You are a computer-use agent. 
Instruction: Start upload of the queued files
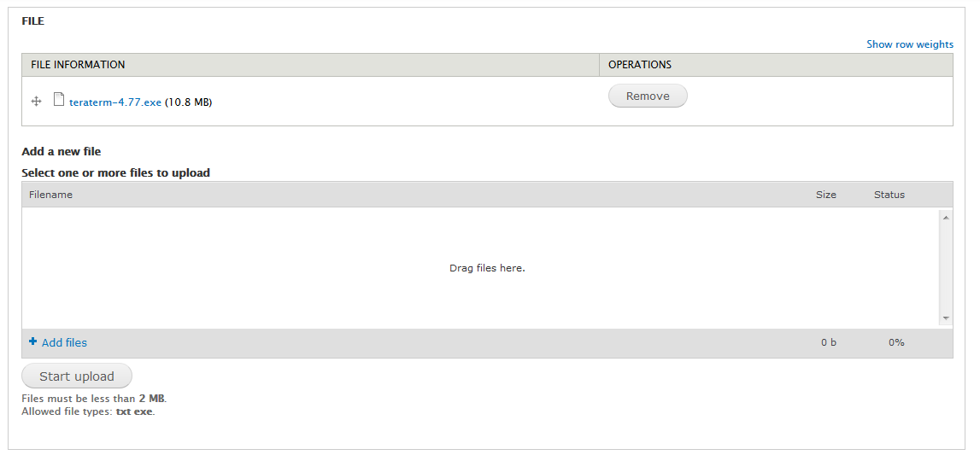point(77,376)
